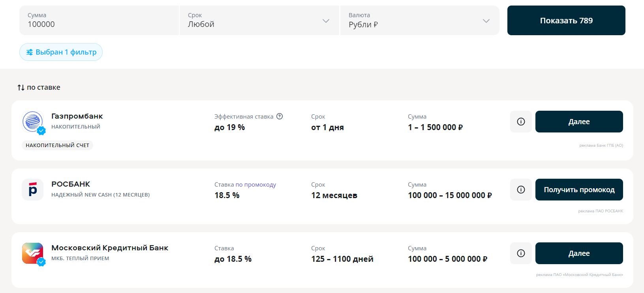644x293 pixels.
Task: Click the Накопительный счет tag
Action: coord(57,146)
